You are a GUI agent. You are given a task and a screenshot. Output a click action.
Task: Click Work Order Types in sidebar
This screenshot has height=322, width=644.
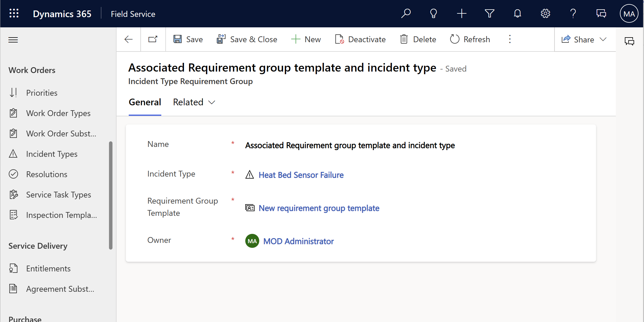[x=59, y=113]
